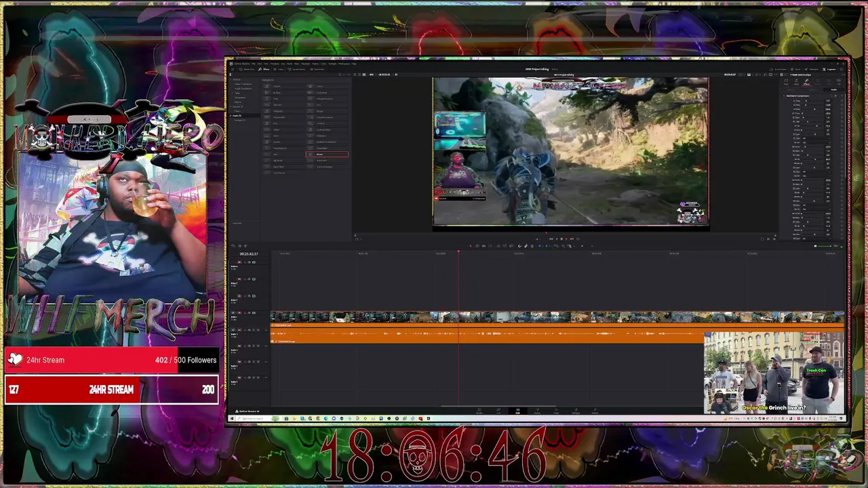Select the Video tab in Inspector
The width and height of the screenshot is (868, 488).
pyautogui.click(x=786, y=82)
